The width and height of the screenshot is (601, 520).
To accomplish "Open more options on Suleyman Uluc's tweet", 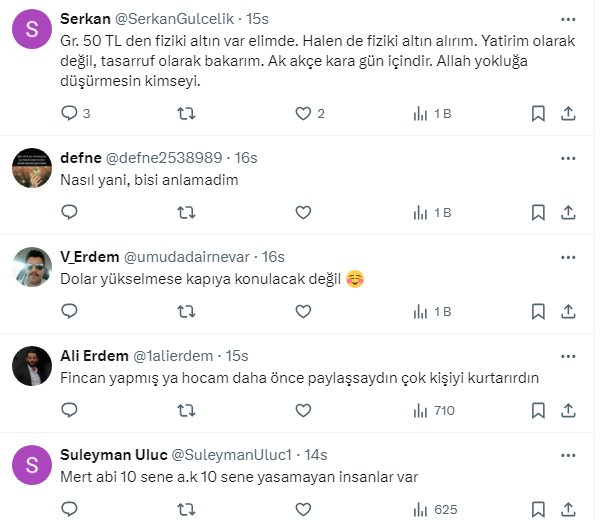I will [568, 454].
